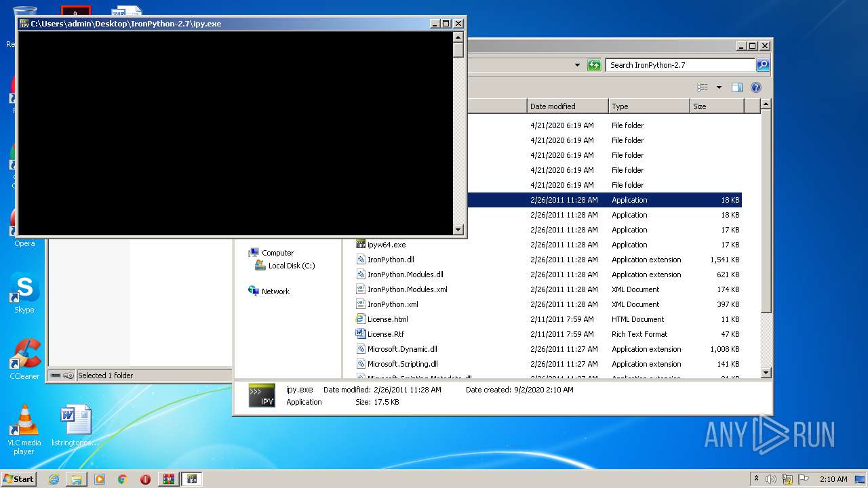The width and height of the screenshot is (868, 488).
Task: Open the CCleaner desktop shortcut
Action: pyautogui.click(x=24, y=359)
